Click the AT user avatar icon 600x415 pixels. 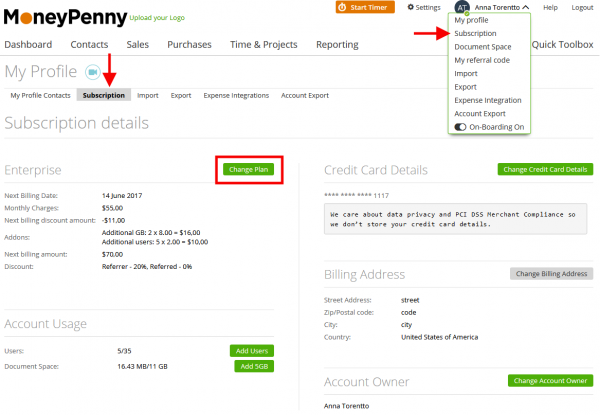click(462, 7)
